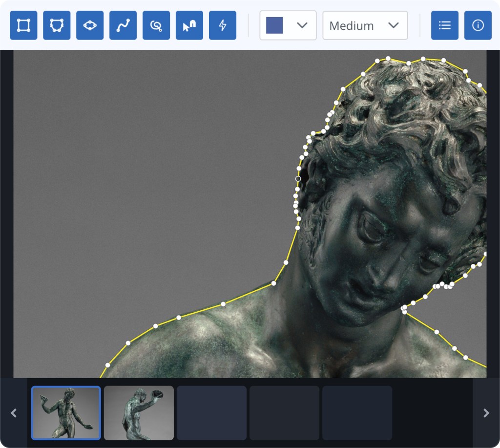This screenshot has height=448, width=500.
Task: Activate the magnetic selection cursor tool
Action: [x=189, y=25]
